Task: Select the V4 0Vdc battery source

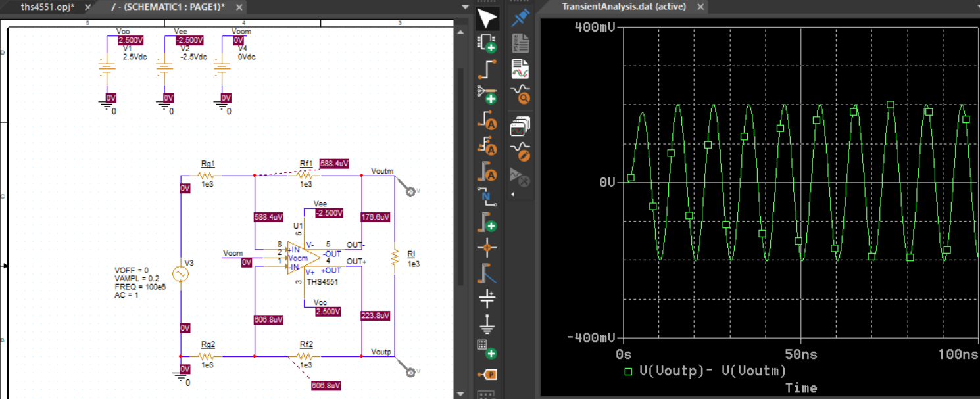Action: pos(222,69)
